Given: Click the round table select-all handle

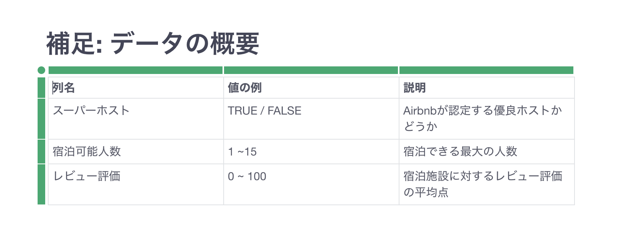Looking at the screenshot, I should click(x=41, y=70).
